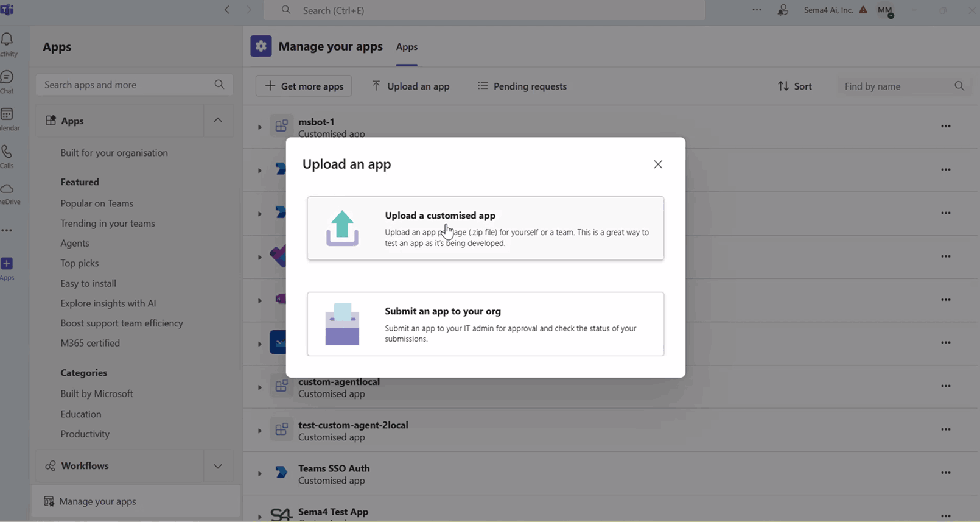
Task: Open the Activity bell icon
Action: tap(7, 40)
